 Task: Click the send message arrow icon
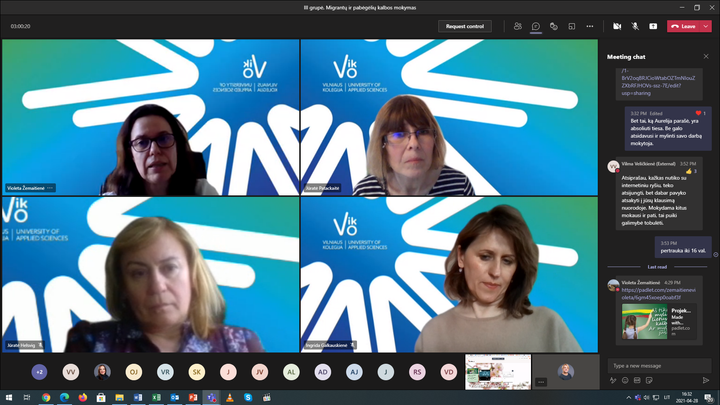(707, 380)
